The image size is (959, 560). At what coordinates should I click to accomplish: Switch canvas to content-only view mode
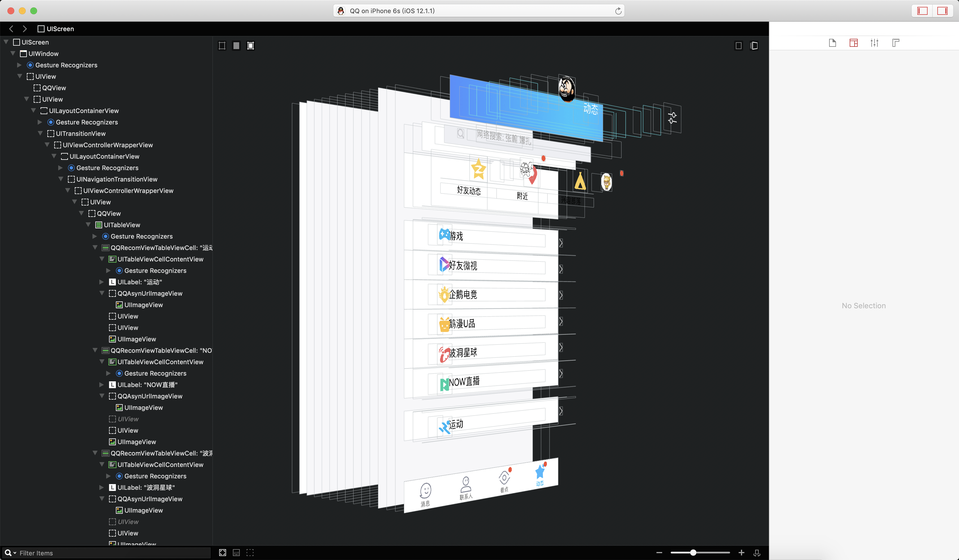click(x=236, y=46)
